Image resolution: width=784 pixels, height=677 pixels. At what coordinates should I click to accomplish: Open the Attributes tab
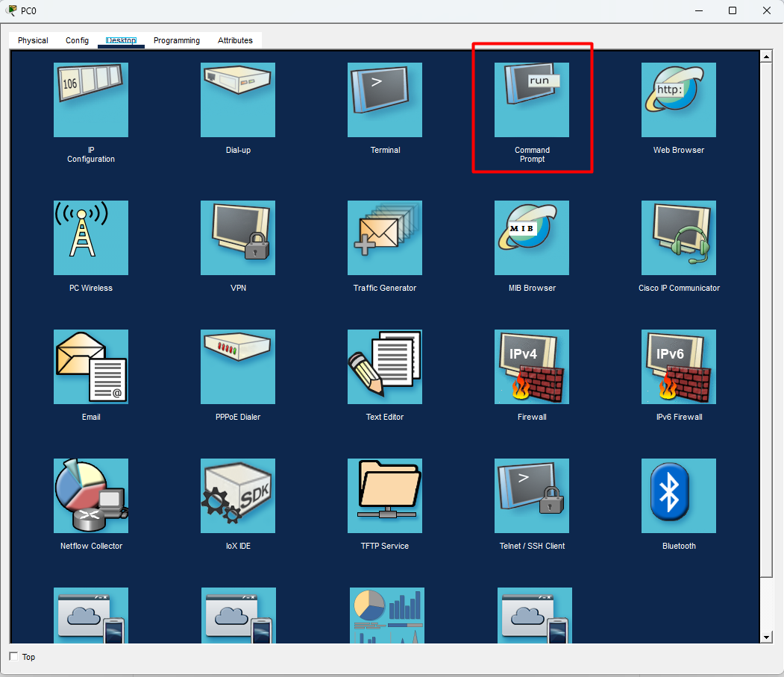point(235,40)
